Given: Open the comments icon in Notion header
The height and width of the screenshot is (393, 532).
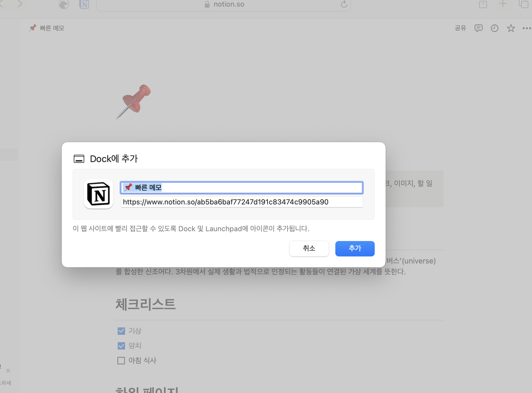Looking at the screenshot, I should click(478, 28).
